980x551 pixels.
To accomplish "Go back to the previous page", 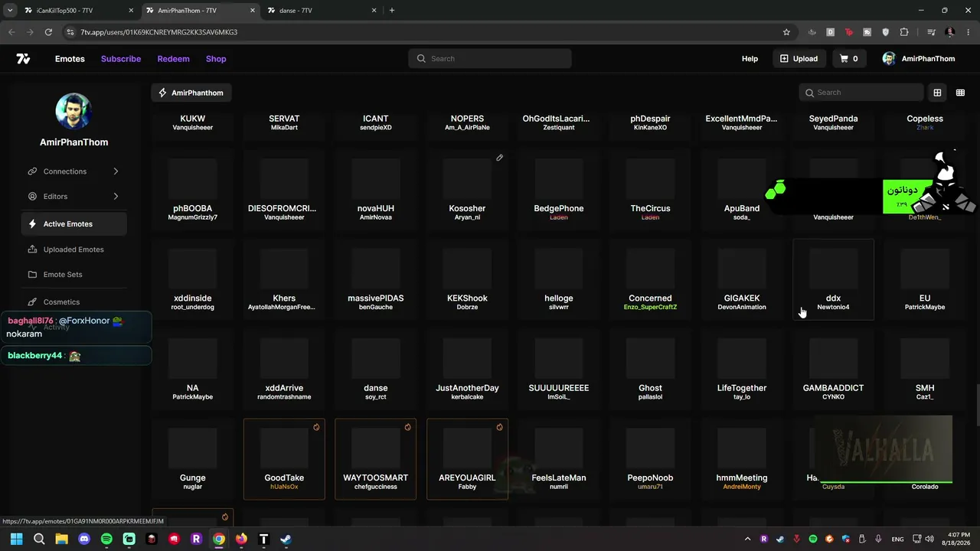I will (11, 32).
